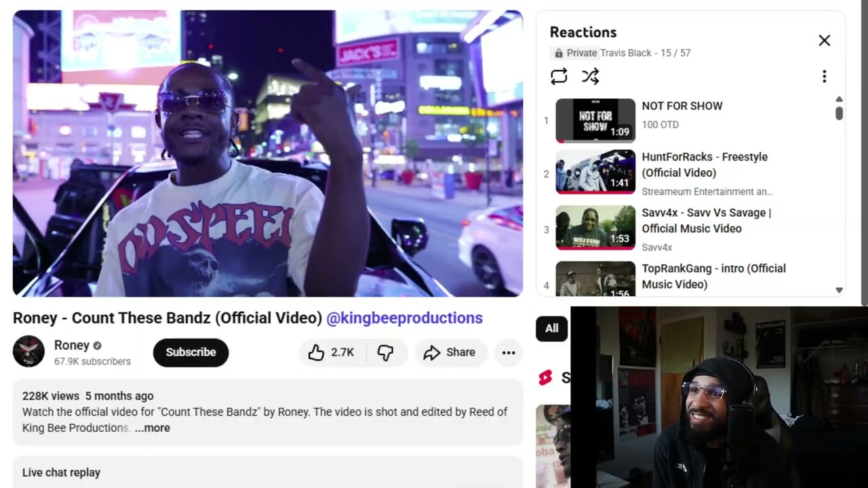Open playlist three-dot options menu

pos(825,77)
